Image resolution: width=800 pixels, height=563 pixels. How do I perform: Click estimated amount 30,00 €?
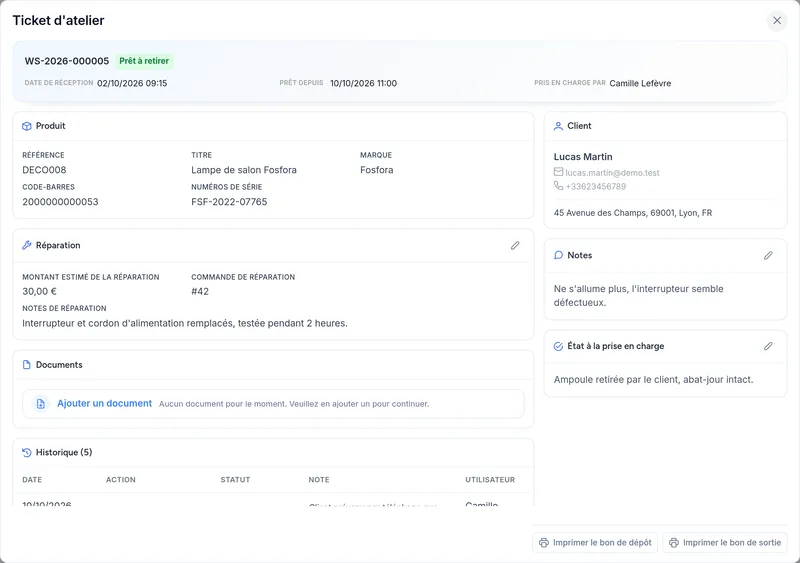(39, 291)
